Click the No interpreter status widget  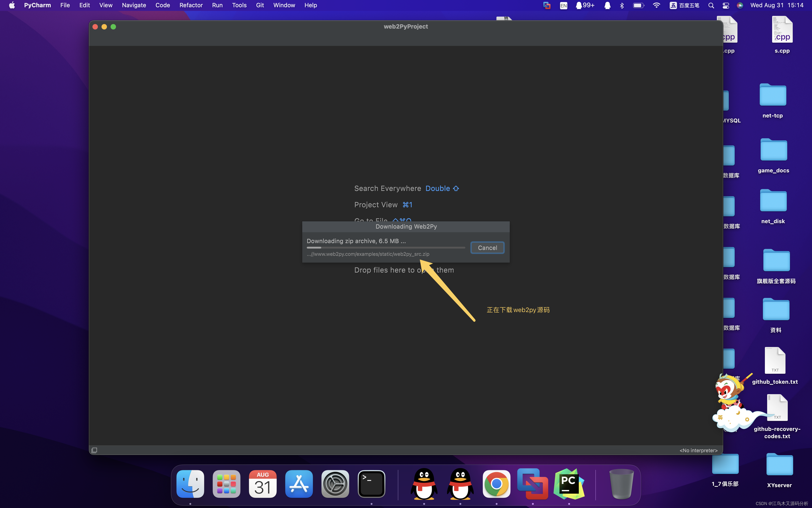point(698,450)
